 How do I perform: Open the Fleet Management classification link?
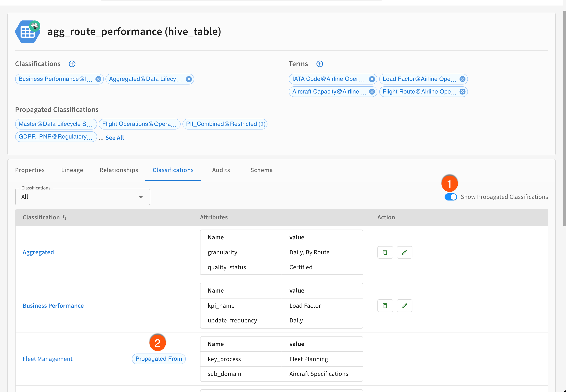click(x=48, y=359)
